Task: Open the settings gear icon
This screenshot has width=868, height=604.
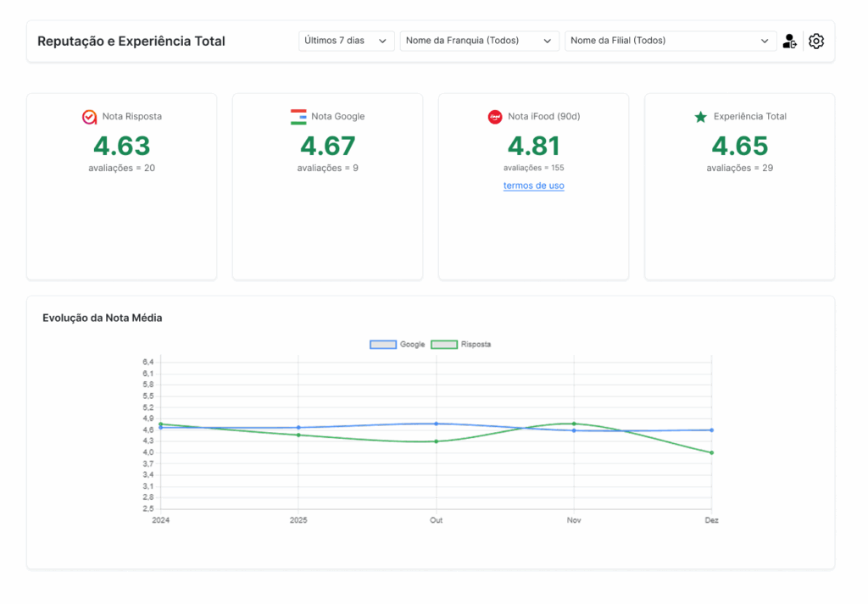Action: point(815,41)
